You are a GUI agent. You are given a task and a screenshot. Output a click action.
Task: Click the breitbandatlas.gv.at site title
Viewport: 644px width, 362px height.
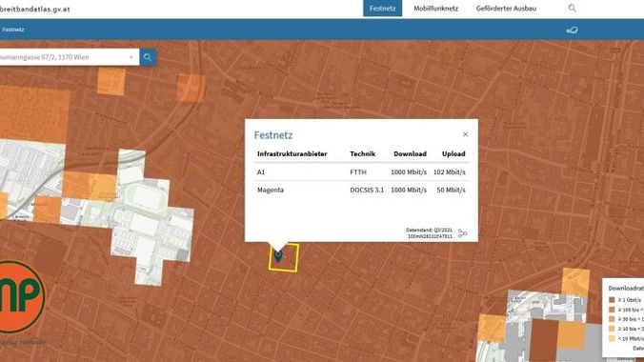coord(35,9)
